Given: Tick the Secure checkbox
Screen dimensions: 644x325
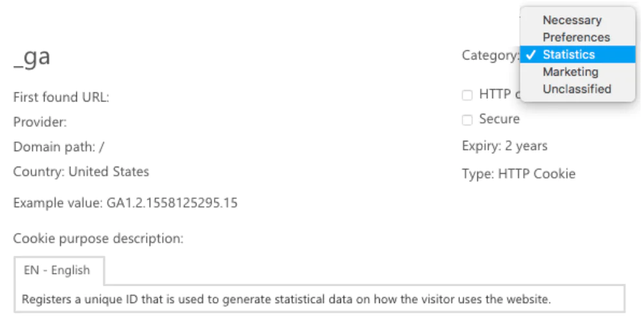Looking at the screenshot, I should (467, 120).
